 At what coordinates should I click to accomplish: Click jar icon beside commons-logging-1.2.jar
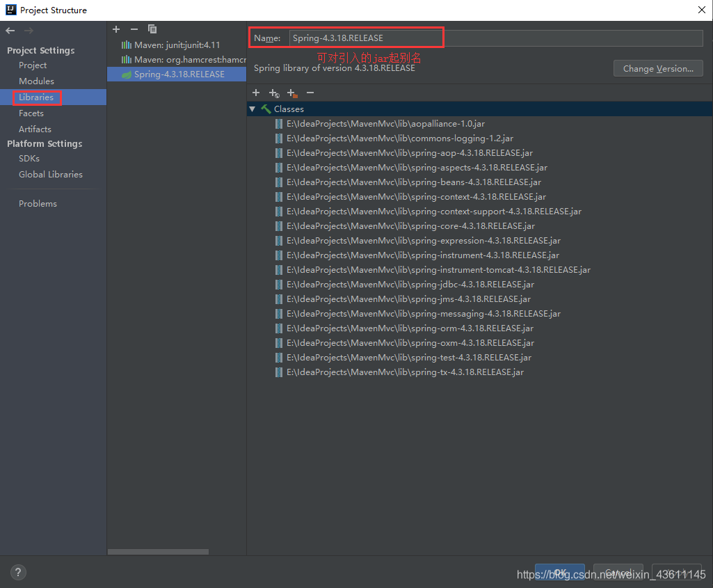279,138
